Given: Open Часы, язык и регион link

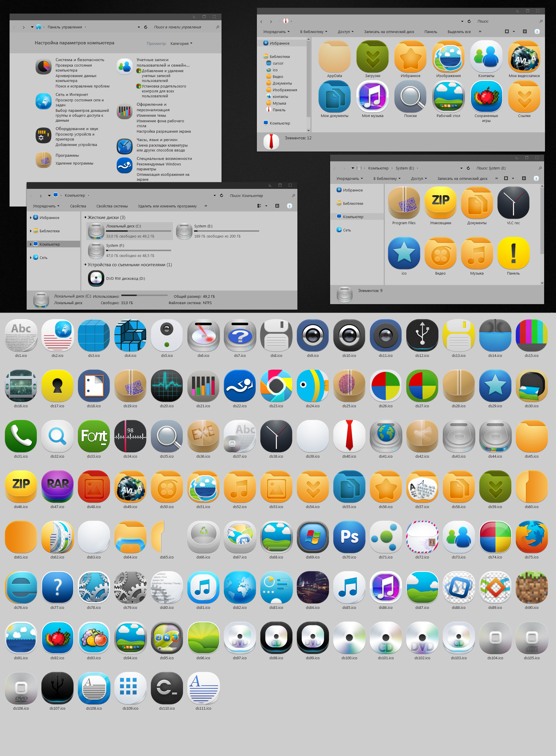Looking at the screenshot, I should click(157, 140).
